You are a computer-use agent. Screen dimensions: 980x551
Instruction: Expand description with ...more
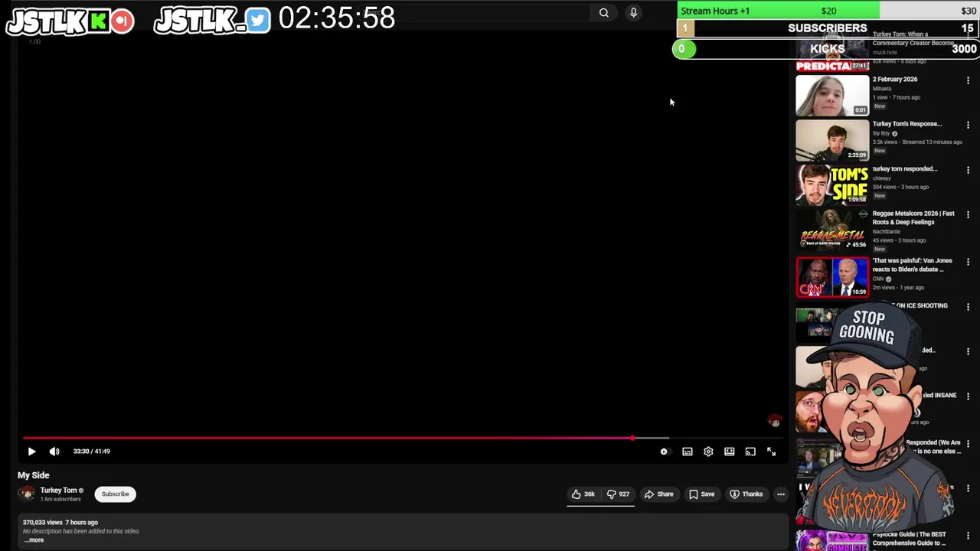pyautogui.click(x=34, y=540)
